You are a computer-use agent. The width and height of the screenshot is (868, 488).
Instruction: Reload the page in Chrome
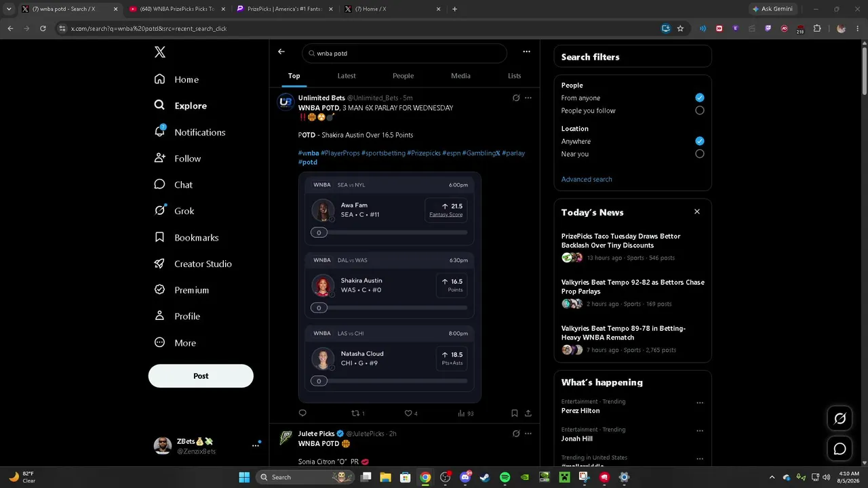coord(43,28)
